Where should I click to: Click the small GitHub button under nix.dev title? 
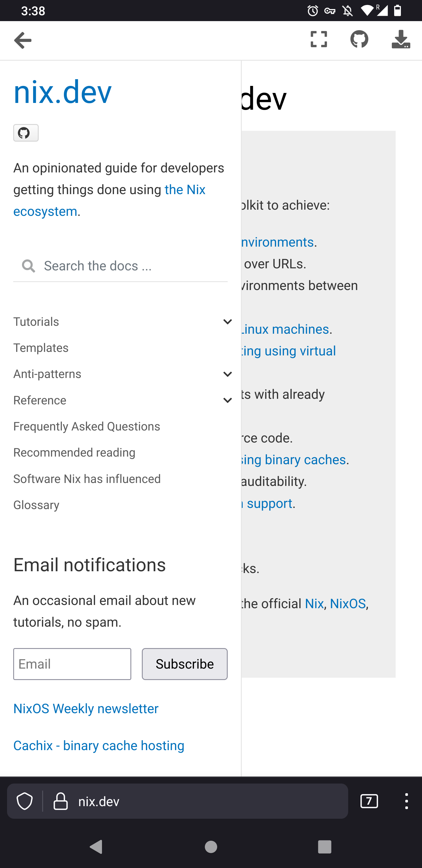pos(26,133)
